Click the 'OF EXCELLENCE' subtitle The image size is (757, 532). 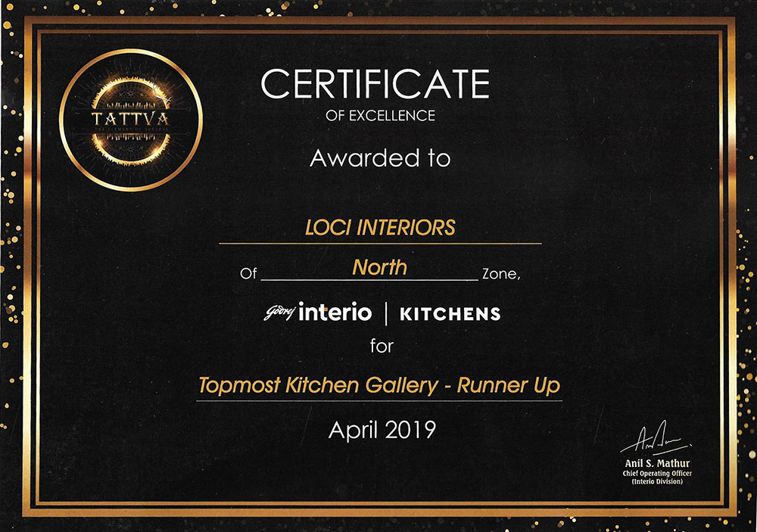381,116
